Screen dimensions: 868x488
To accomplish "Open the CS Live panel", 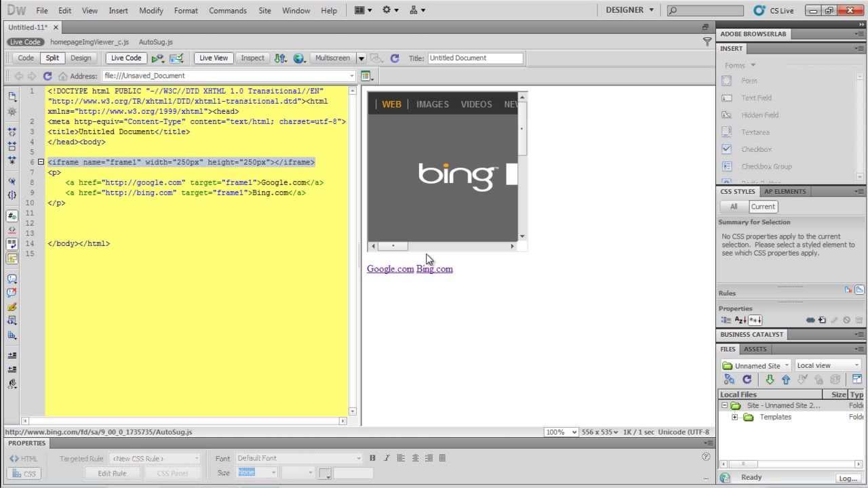I will click(x=774, y=10).
